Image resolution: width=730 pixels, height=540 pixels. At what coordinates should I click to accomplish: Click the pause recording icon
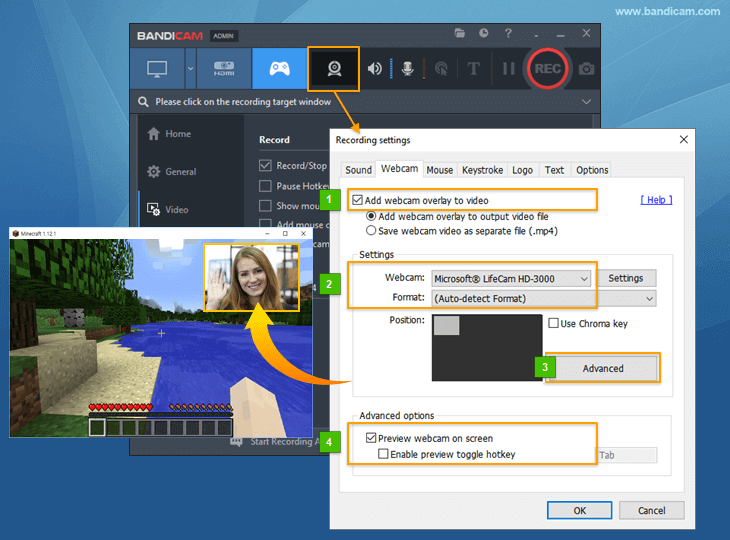508,69
